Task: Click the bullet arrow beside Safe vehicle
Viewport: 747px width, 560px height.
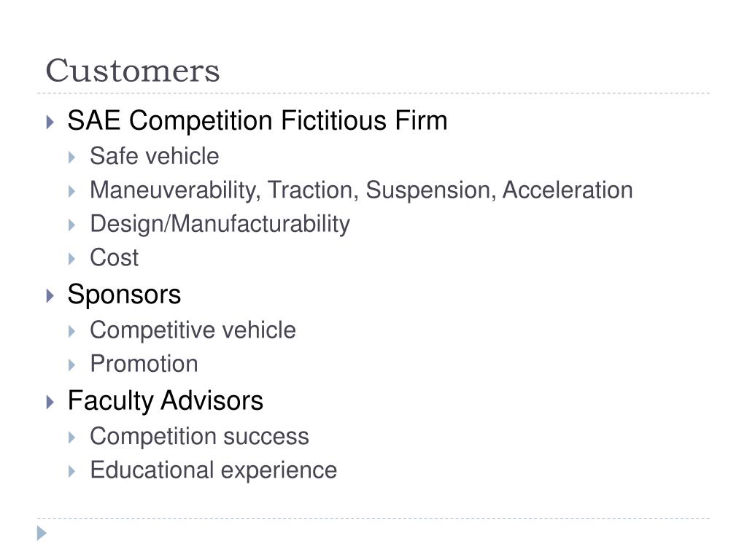Action: point(72,157)
